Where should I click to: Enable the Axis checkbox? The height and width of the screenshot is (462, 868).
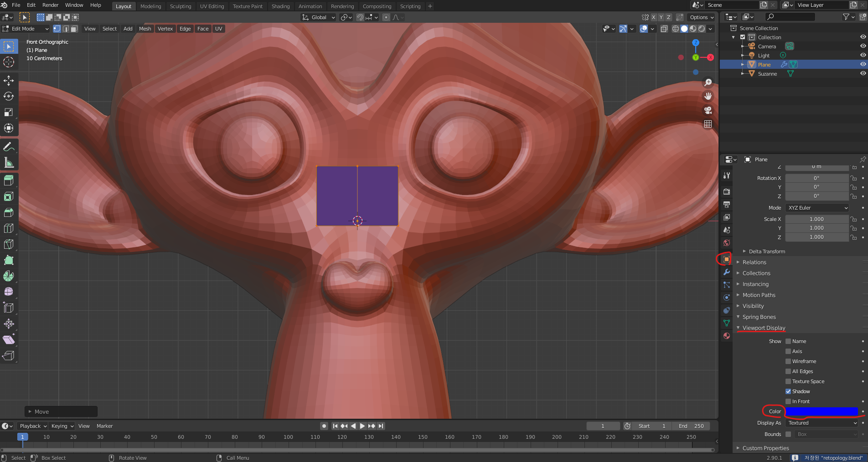point(788,351)
